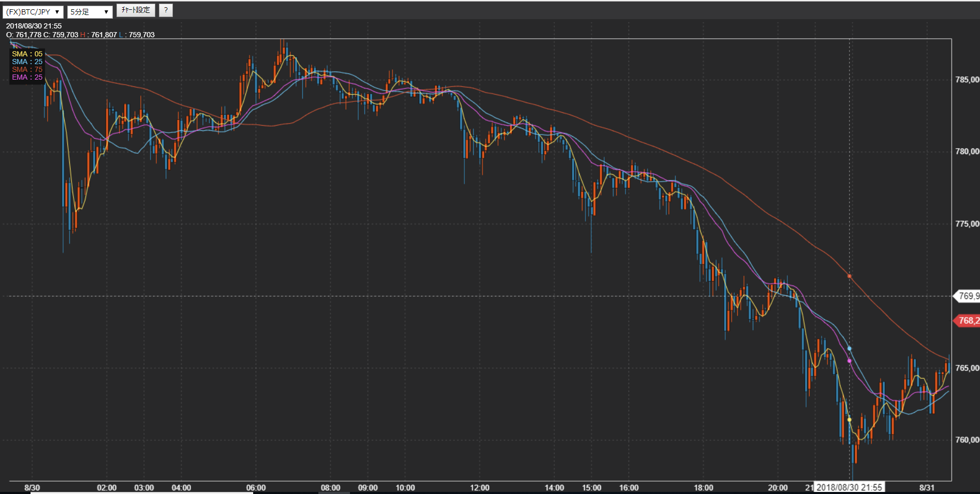Click the 8/31 date label on time axis
The width and height of the screenshot is (980, 494).
point(927,488)
